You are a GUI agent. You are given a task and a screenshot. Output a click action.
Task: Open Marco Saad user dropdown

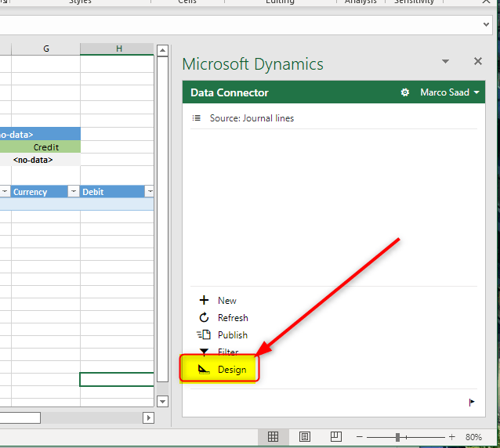(450, 92)
